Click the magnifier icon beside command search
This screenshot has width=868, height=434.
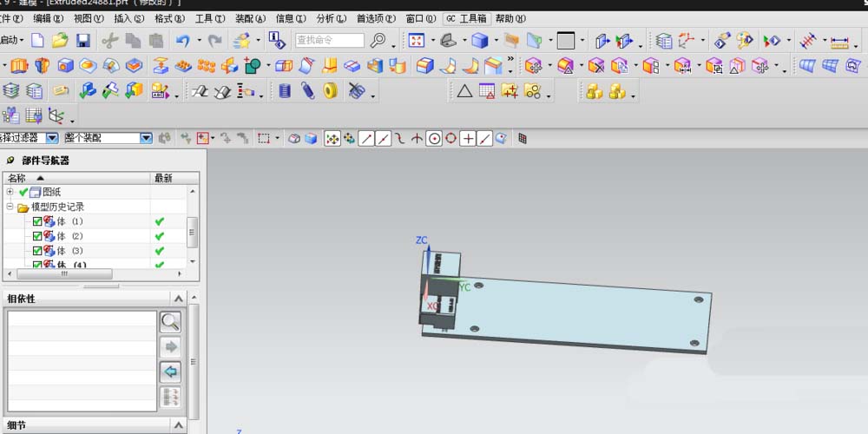point(378,41)
